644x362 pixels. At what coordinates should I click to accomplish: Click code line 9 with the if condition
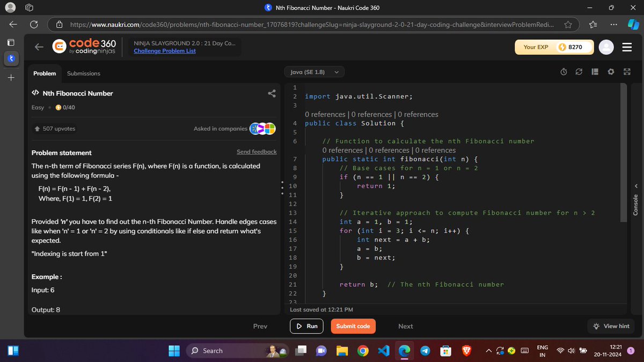pyautogui.click(x=390, y=177)
